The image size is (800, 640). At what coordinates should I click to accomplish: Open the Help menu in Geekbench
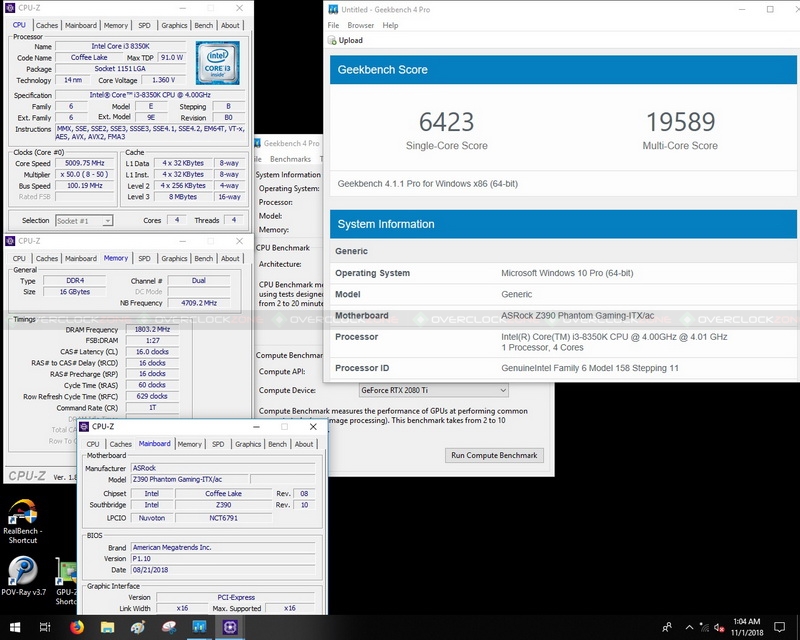click(x=390, y=25)
